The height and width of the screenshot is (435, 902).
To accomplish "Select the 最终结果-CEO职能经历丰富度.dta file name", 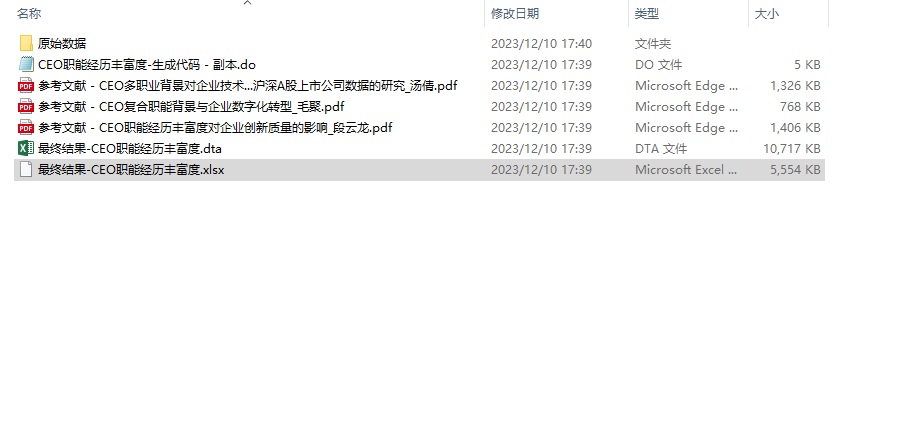I will pyautogui.click(x=130, y=148).
